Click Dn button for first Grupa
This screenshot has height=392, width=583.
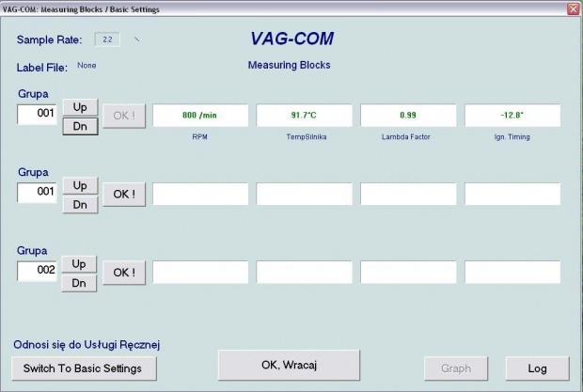tap(80, 126)
